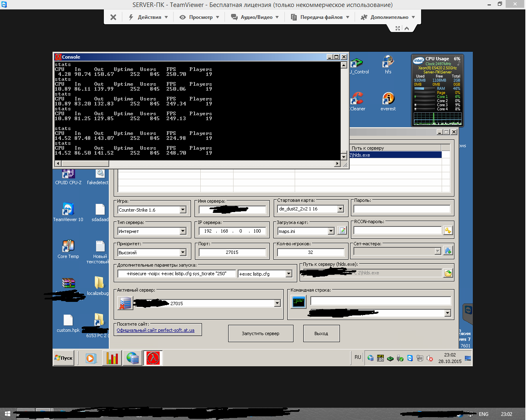Click the map list edit icon beside maps.ini
This screenshot has height=420, width=527.
click(342, 231)
